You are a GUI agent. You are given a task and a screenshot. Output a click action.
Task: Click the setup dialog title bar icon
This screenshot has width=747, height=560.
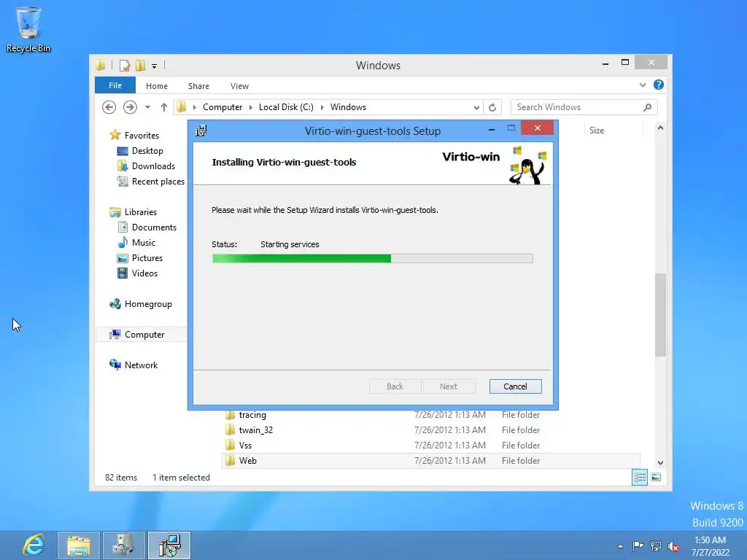pyautogui.click(x=201, y=131)
